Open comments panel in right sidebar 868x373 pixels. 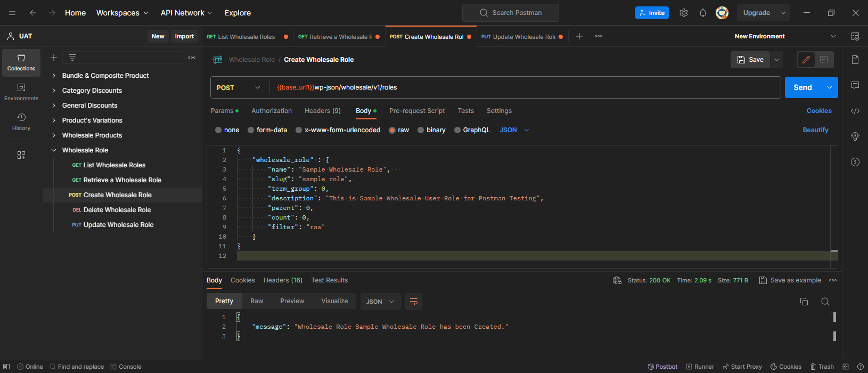click(x=855, y=85)
